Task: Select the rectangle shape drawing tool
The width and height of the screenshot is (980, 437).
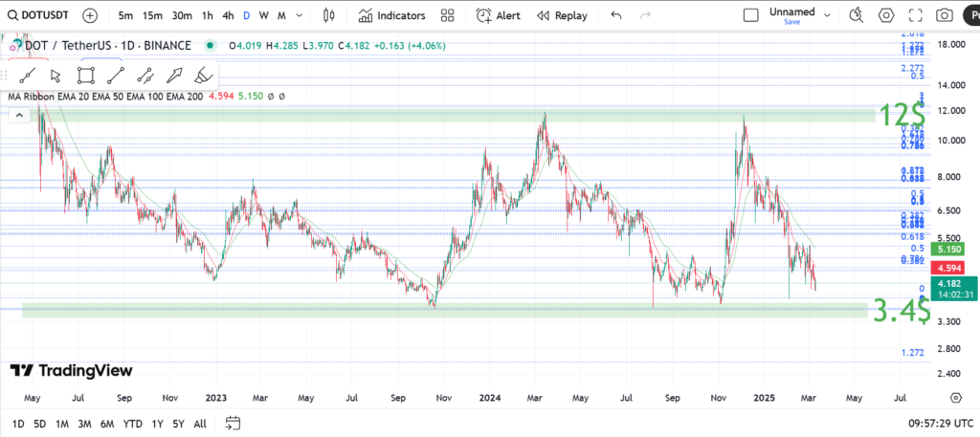Action: 86,76
